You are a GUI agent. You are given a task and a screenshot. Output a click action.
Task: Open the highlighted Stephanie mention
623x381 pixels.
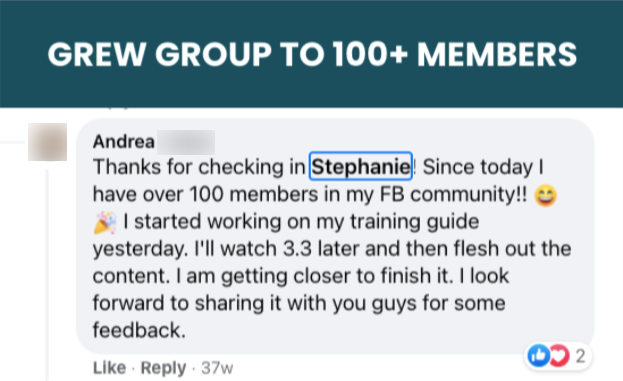pyautogui.click(x=361, y=166)
